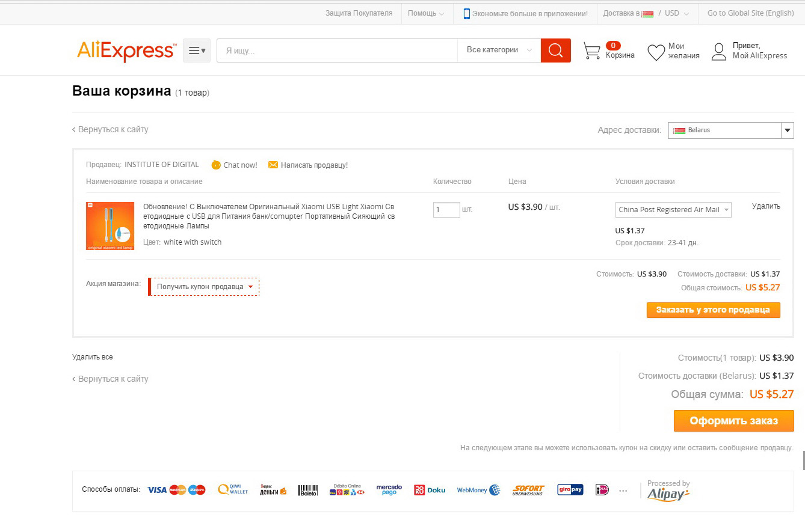Click the Débito Online logo
This screenshot has height=532, width=805.
[347, 490]
